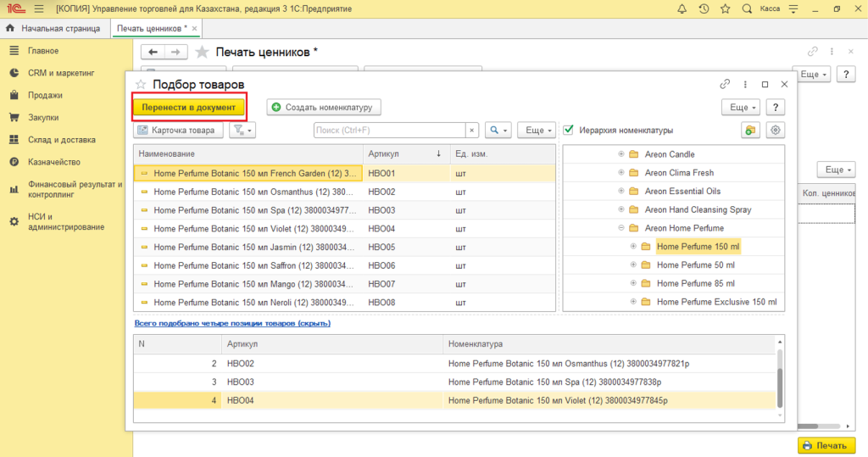Open service settings lines icon near Касса
868x457 pixels.
(x=793, y=8)
